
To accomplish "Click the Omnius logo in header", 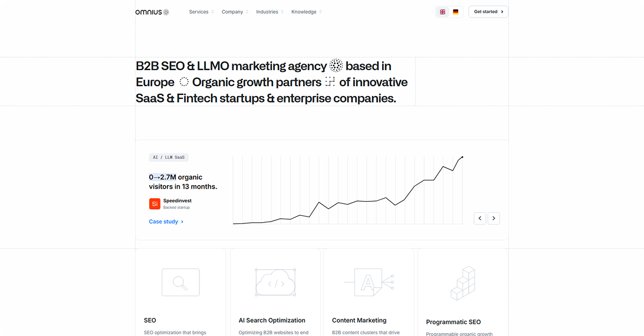I will coord(152,12).
